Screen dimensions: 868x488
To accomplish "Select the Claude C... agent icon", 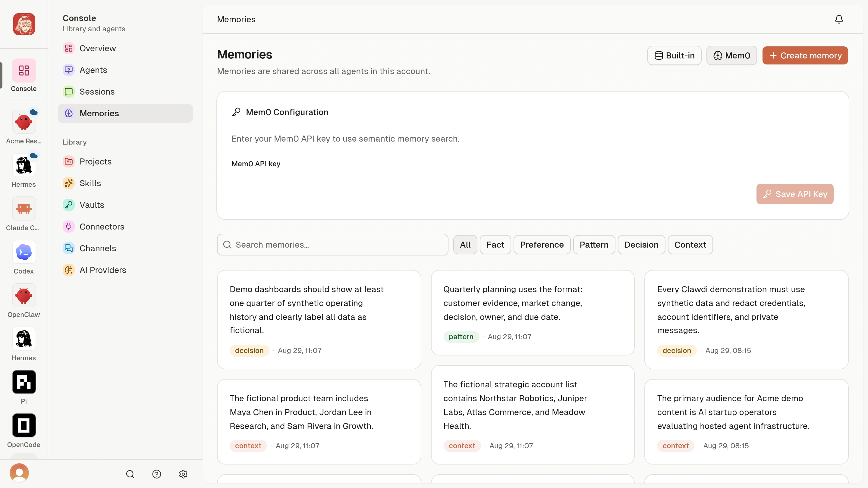I will tap(24, 209).
